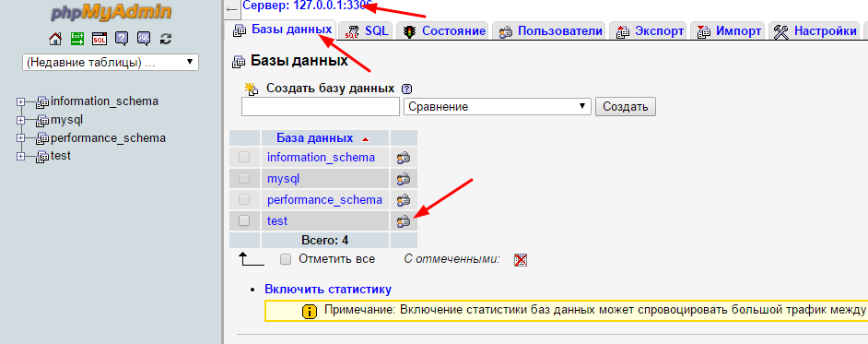Click test database icon in tree
Image resolution: width=868 pixels, height=344 pixels.
coord(42,157)
